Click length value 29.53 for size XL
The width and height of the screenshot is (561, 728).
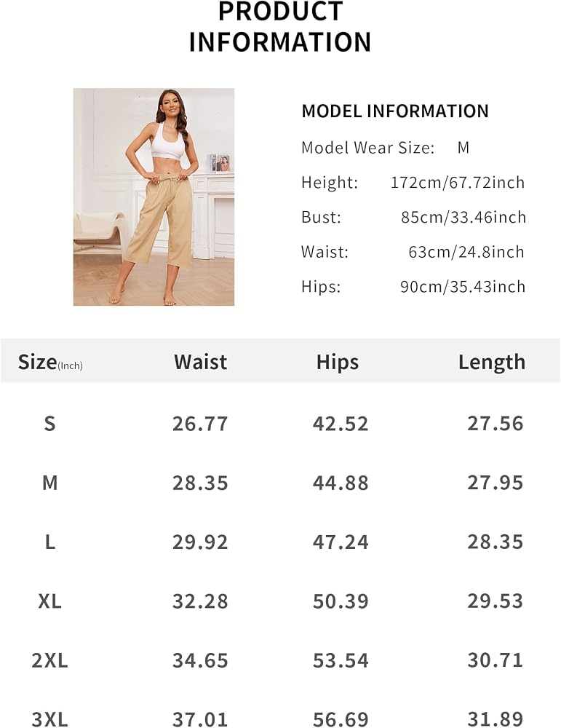(495, 601)
